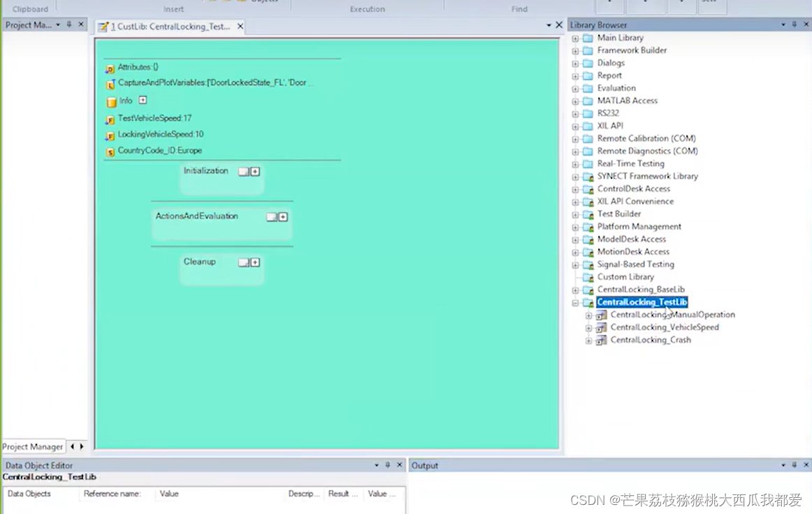Screen dimensions: 812x514
Task: Expand the Dialogs library node
Action: click(575, 63)
